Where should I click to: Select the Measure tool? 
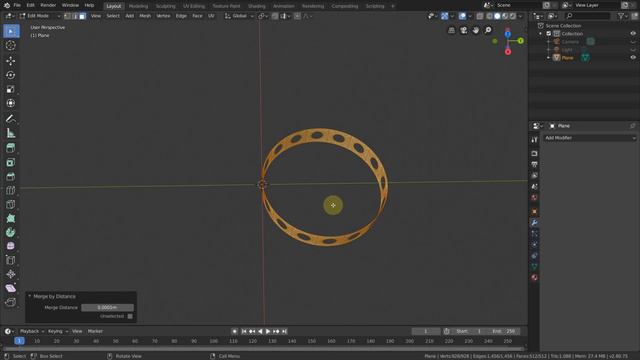[11, 133]
